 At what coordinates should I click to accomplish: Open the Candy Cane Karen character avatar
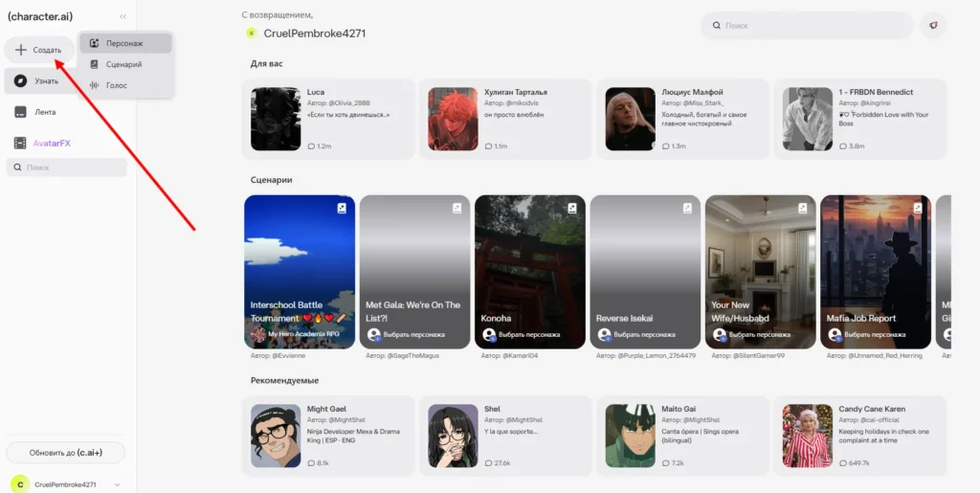pos(808,436)
